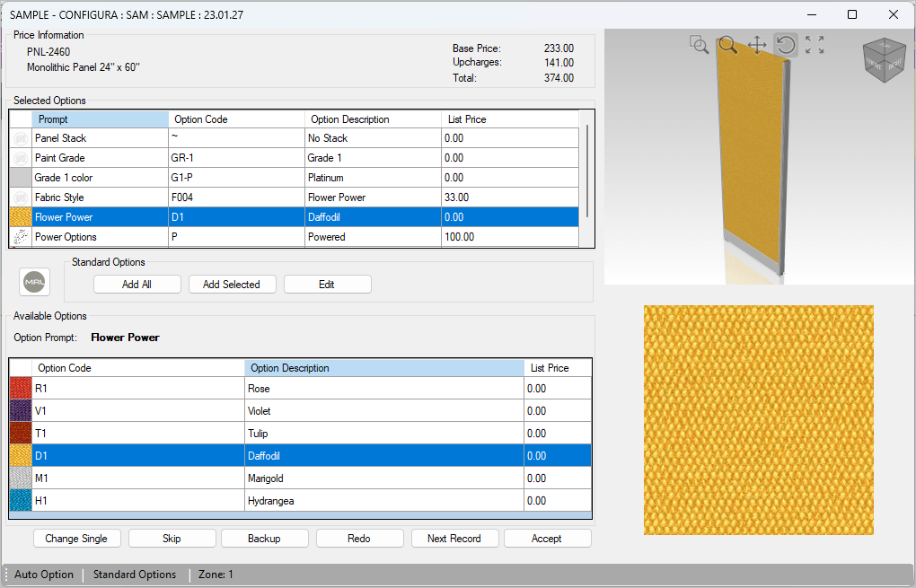Click the fit to screen arrows icon
The height and width of the screenshot is (588, 916).
[x=815, y=45]
